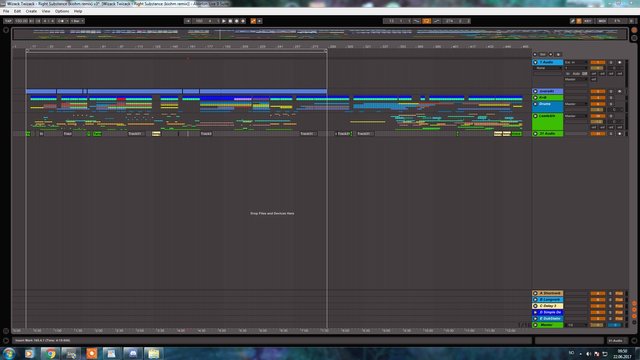Screen dimensions: 640x360
Task: Open Edit menu
Action: (17, 11)
